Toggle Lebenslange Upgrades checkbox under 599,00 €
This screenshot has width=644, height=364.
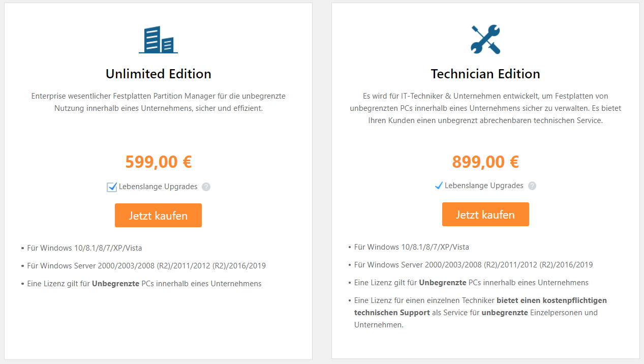[112, 187]
